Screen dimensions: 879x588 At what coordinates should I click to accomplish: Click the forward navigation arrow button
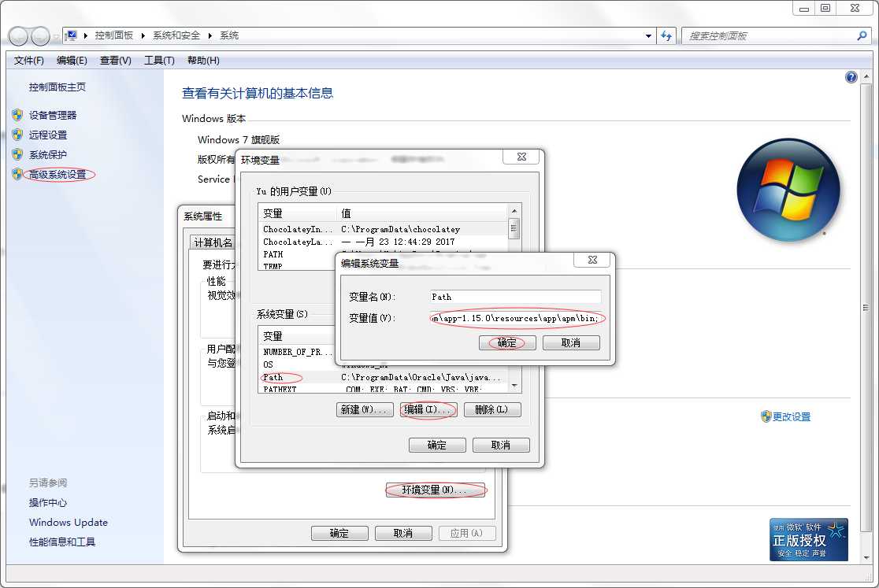pyautogui.click(x=40, y=36)
